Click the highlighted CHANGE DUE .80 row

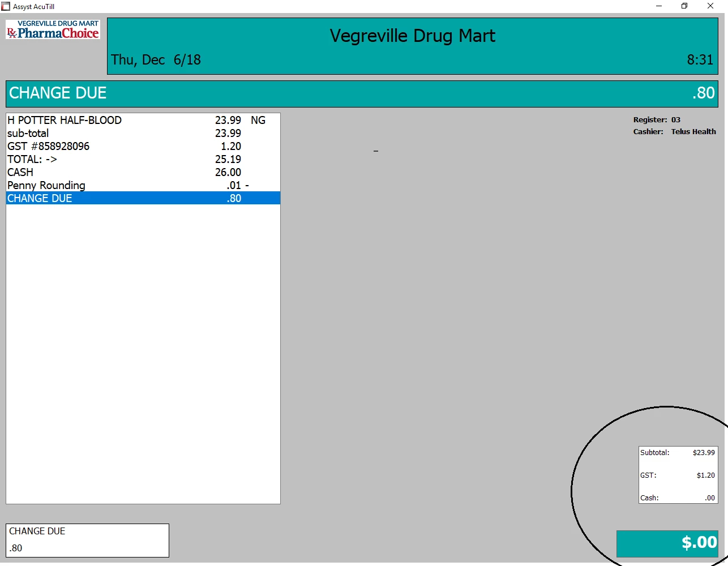(x=143, y=198)
